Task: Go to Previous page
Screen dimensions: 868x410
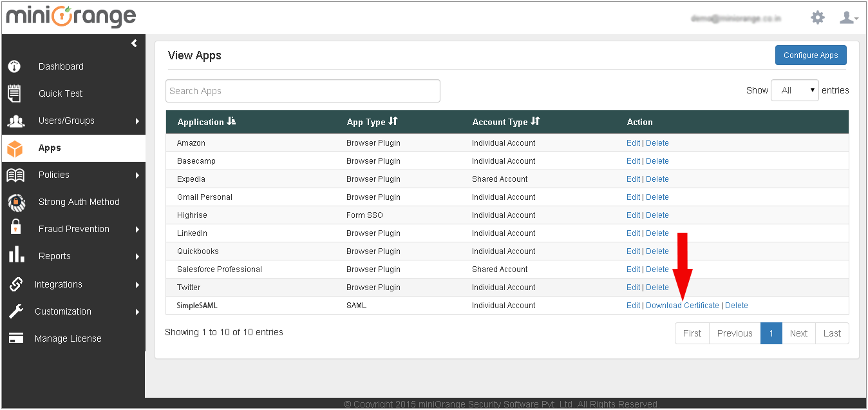Action: (x=735, y=333)
